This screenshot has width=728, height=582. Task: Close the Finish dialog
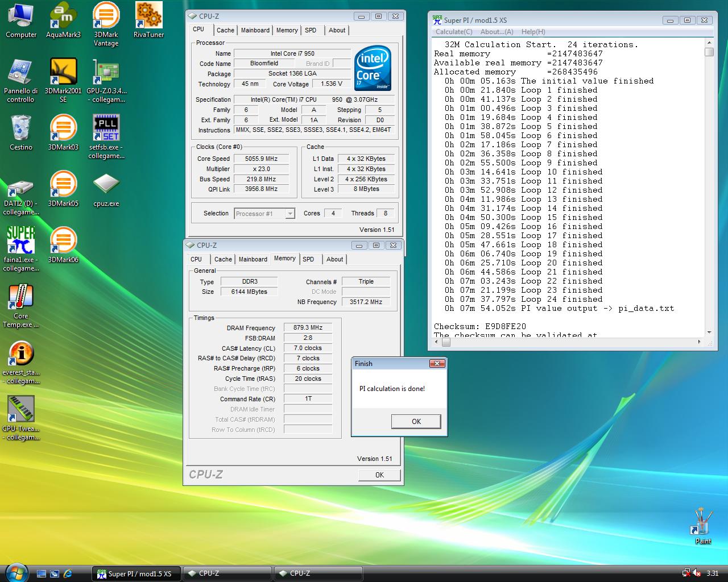[437, 364]
